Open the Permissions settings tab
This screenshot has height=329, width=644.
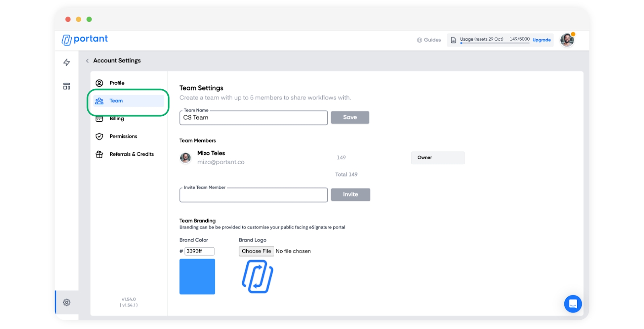[123, 136]
